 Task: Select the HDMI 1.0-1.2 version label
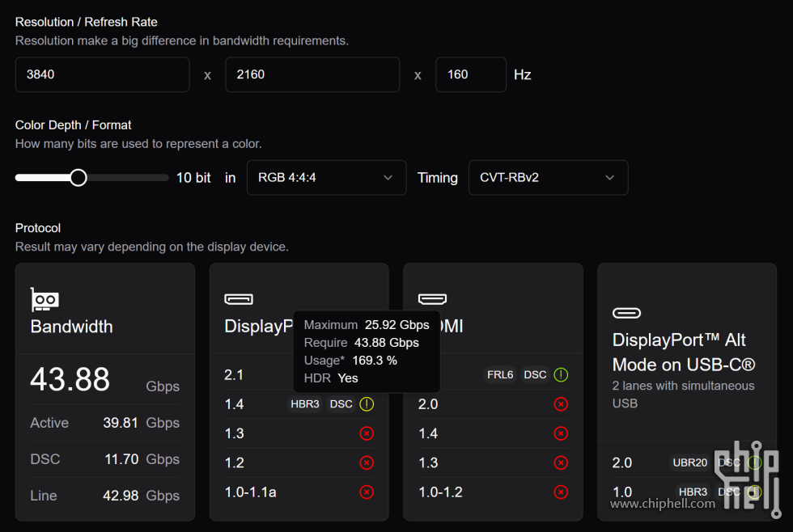[440, 492]
